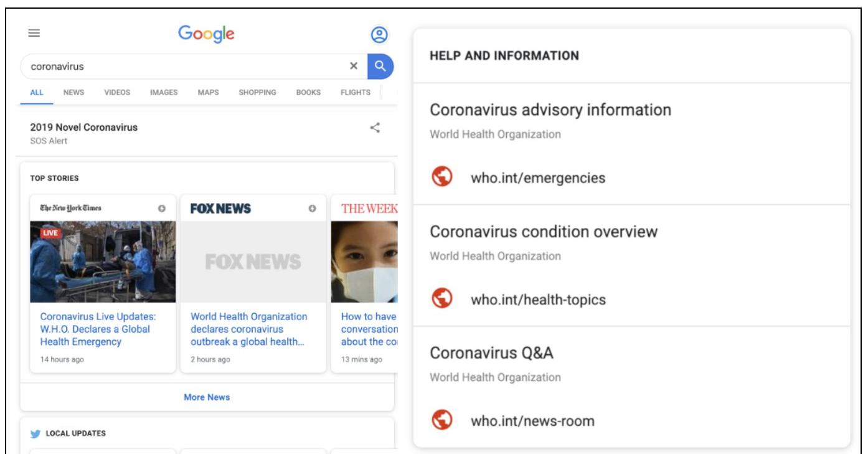Open 'How to have' headline on The Week card
Image resolution: width=868 pixels, height=454 pixels.
click(x=369, y=329)
